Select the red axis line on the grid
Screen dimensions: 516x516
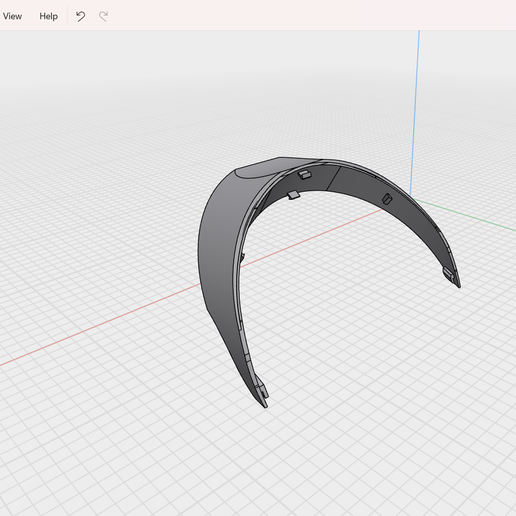[100, 325]
